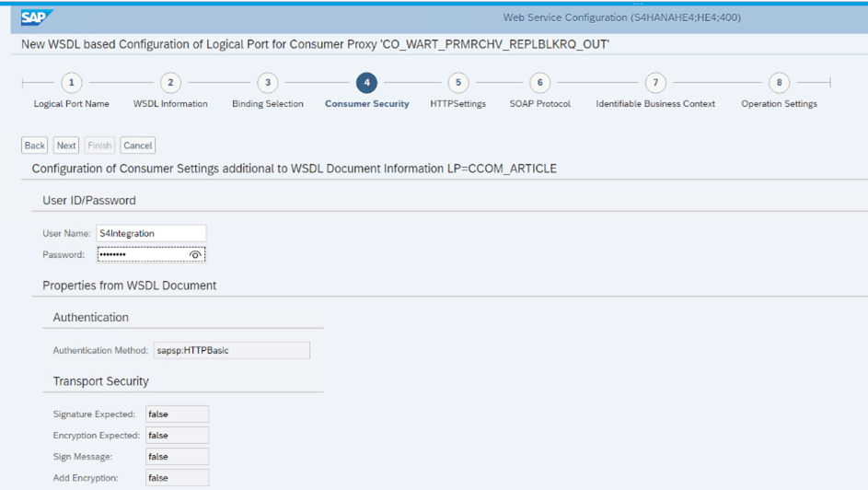The width and height of the screenshot is (868, 490).
Task: Select the Add Encryption value field
Action: (177, 478)
